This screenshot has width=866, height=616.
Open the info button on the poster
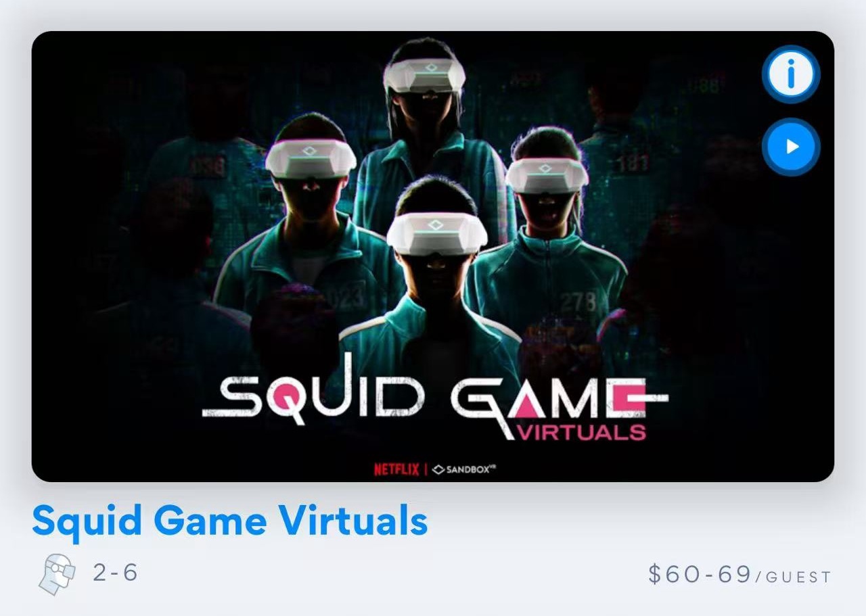(791, 74)
